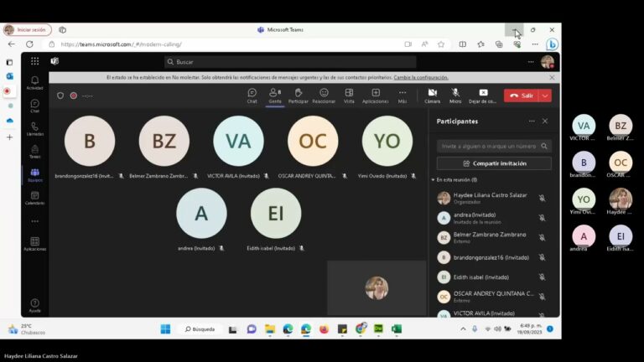Go back with browser back arrow
Screen dimensions: 644x362
tap(12, 44)
